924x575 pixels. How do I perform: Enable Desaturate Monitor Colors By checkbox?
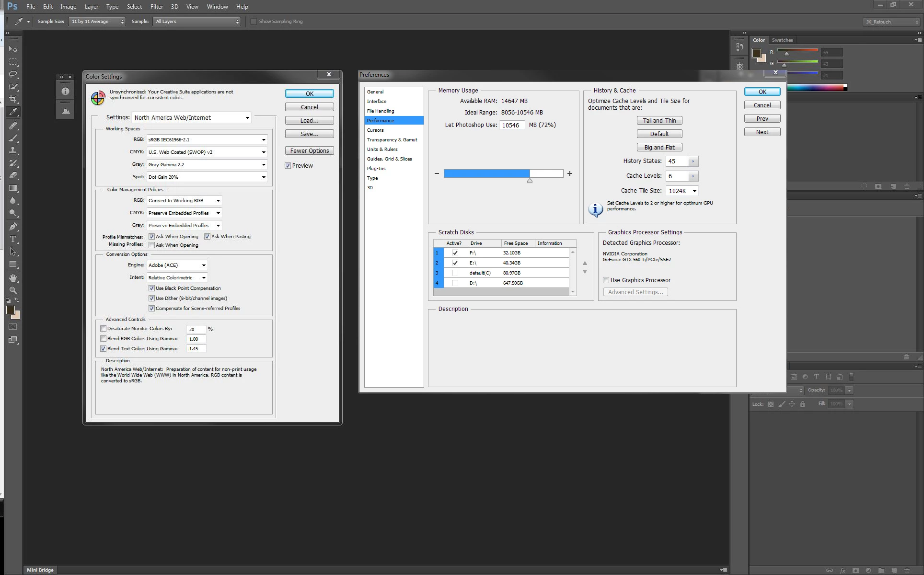tap(103, 329)
